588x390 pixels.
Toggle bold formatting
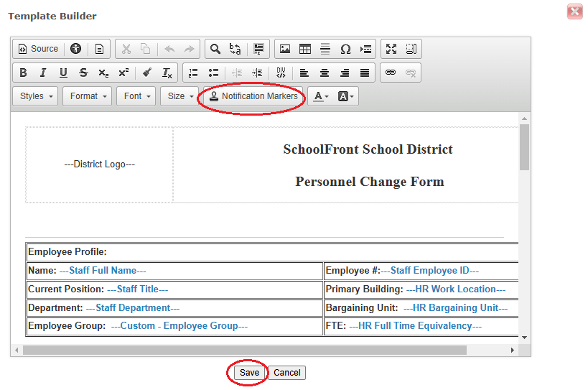pyautogui.click(x=23, y=73)
